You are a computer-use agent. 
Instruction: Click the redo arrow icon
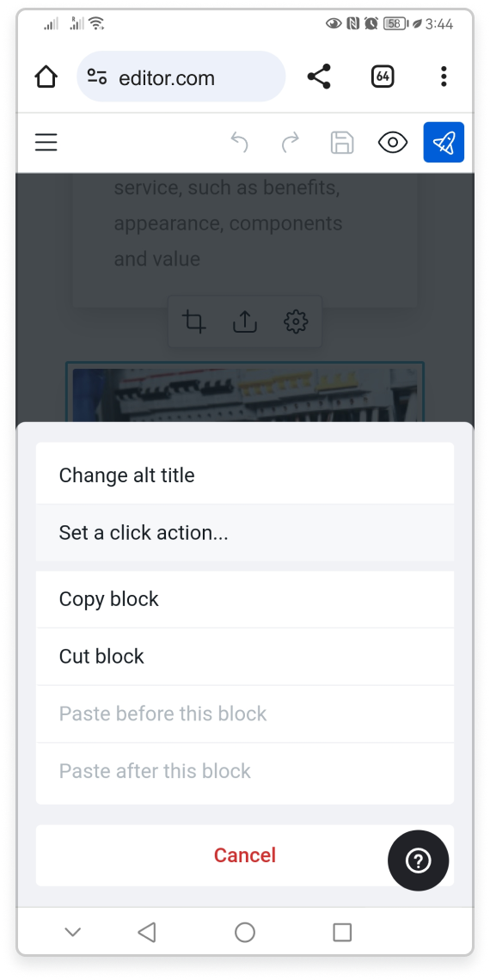[x=291, y=143]
